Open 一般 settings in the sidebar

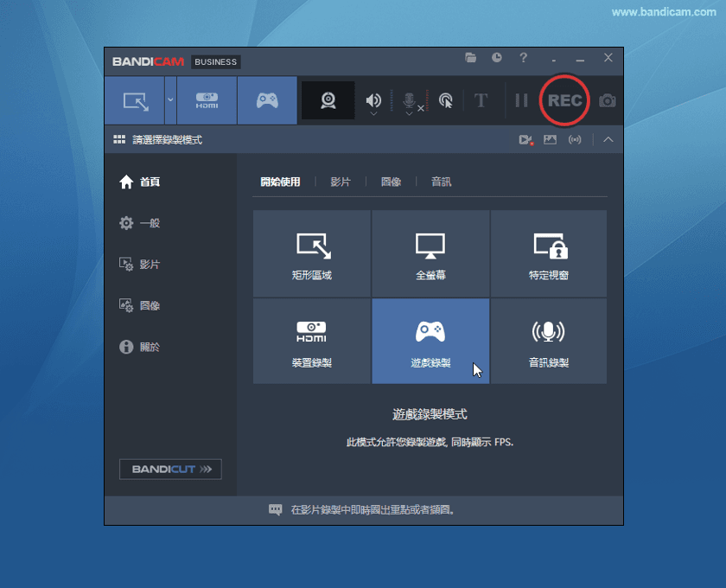coord(139,223)
